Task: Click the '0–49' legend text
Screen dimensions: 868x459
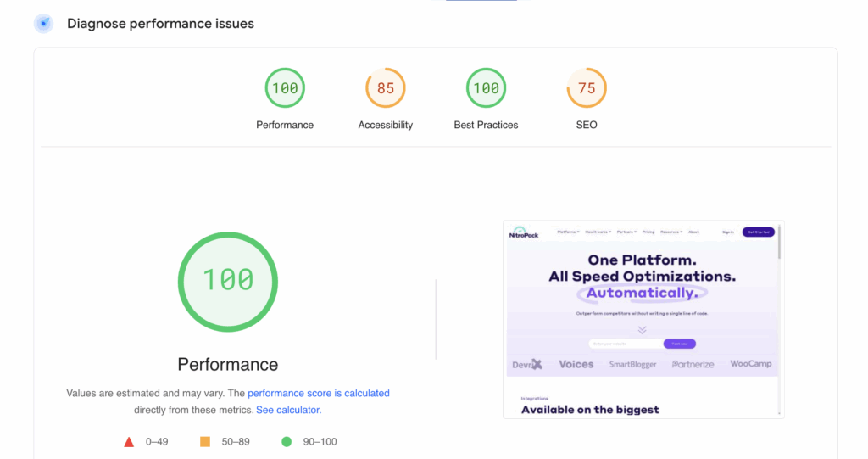Action: (157, 442)
